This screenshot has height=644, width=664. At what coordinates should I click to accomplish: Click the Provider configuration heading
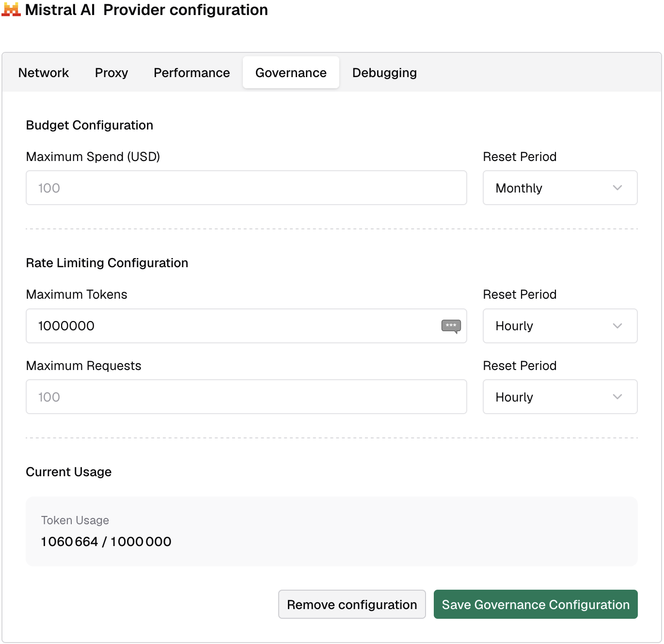click(x=186, y=10)
